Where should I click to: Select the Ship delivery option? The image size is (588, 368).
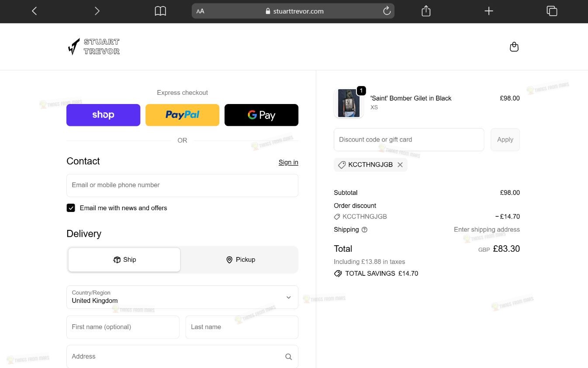point(124,260)
